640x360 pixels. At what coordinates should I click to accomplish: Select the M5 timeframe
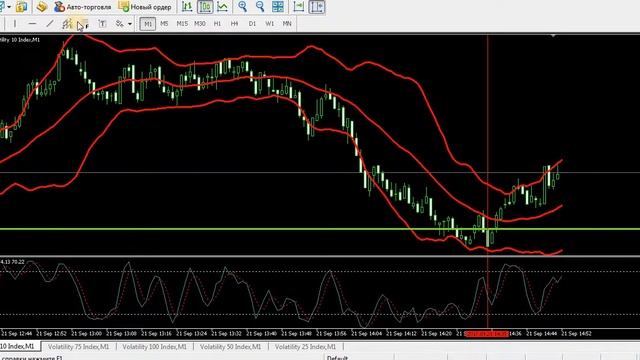pyautogui.click(x=164, y=24)
